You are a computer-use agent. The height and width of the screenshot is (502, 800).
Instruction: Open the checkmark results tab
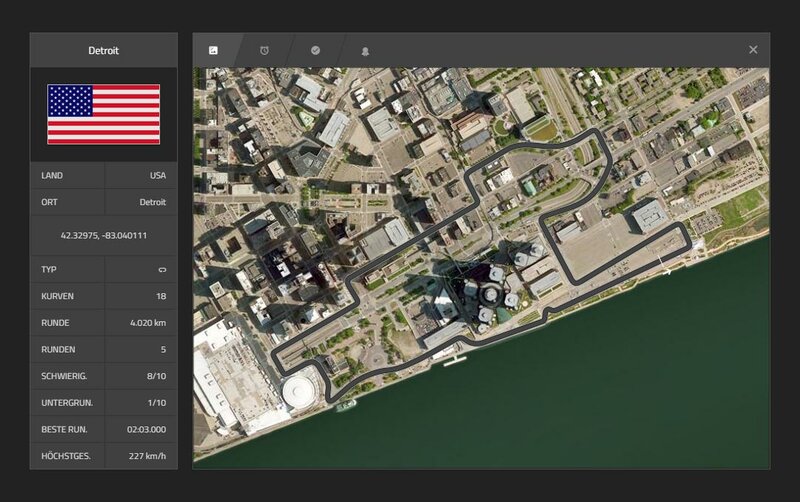click(x=315, y=50)
